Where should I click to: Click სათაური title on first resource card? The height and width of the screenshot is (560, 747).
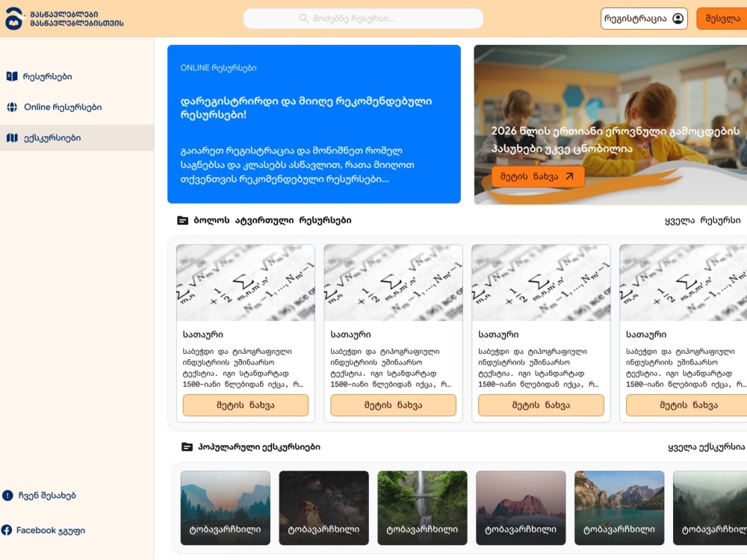pyautogui.click(x=203, y=335)
